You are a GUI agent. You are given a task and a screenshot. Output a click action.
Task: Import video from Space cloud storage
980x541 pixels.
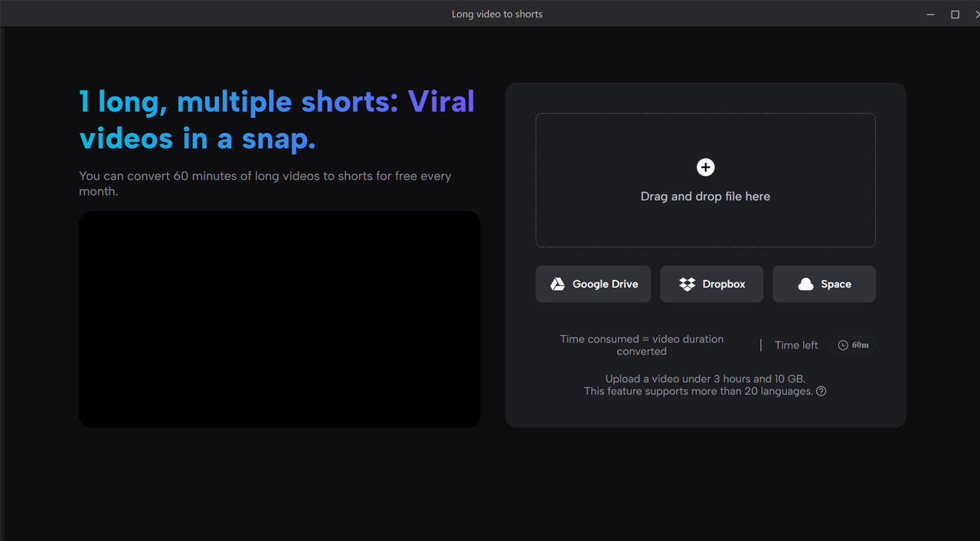(824, 284)
